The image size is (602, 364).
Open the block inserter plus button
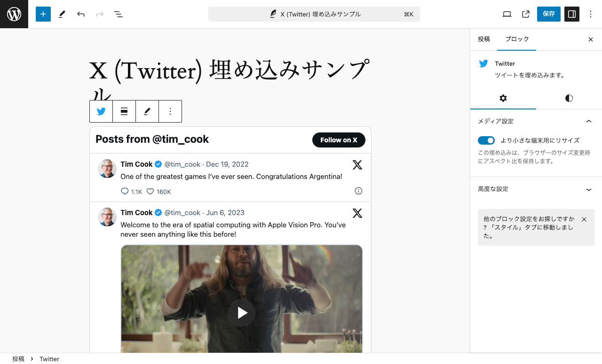tap(43, 14)
